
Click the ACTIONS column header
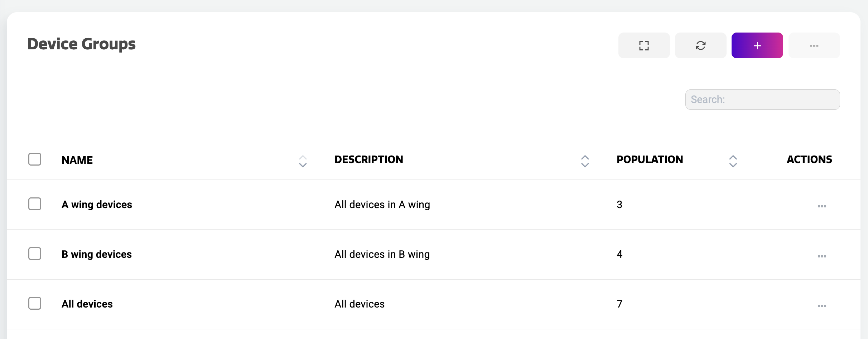click(809, 159)
